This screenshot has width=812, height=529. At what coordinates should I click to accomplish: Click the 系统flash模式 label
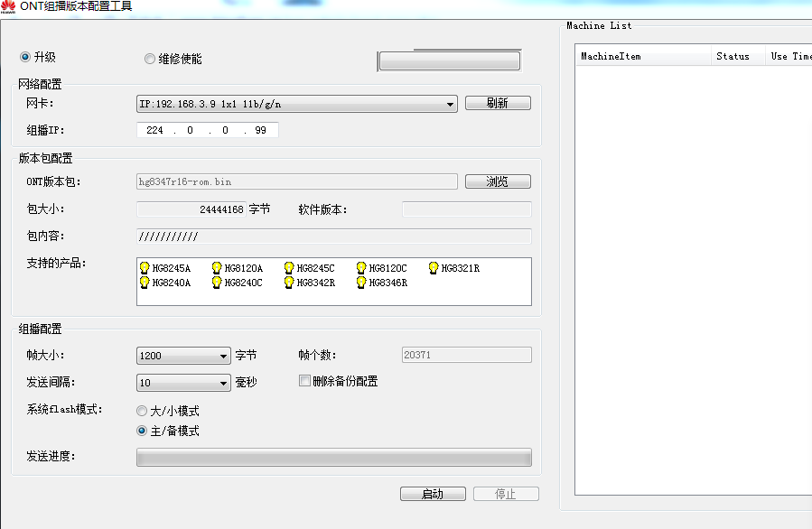[65, 410]
